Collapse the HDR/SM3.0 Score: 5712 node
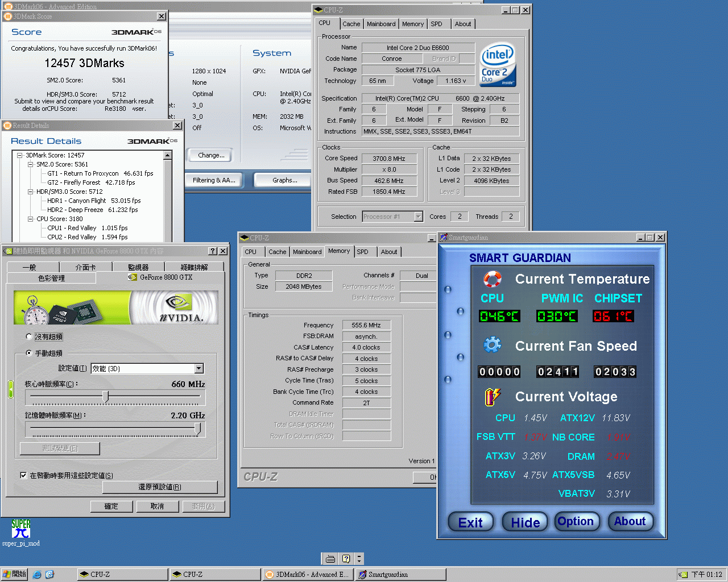This screenshot has width=728, height=582. [x=31, y=192]
